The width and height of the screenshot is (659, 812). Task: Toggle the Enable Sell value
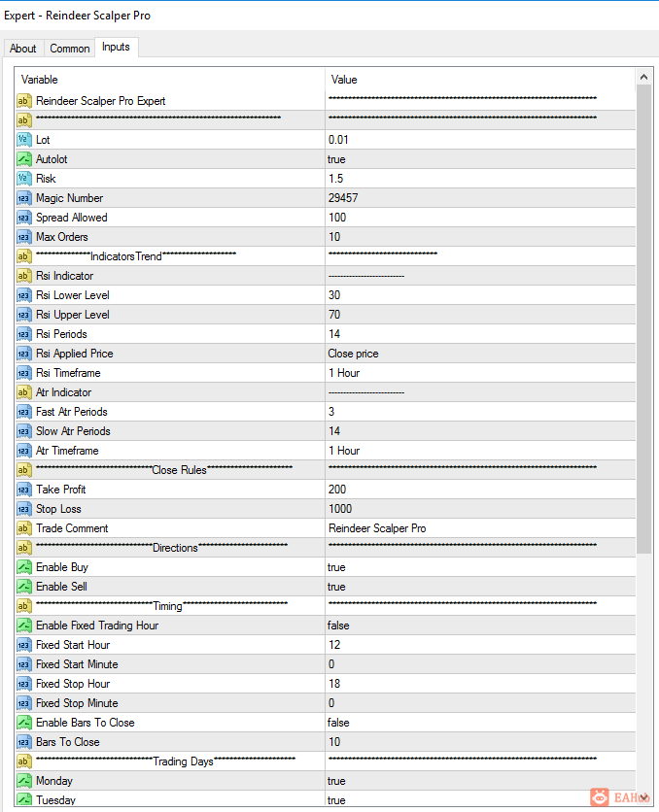[480, 587]
